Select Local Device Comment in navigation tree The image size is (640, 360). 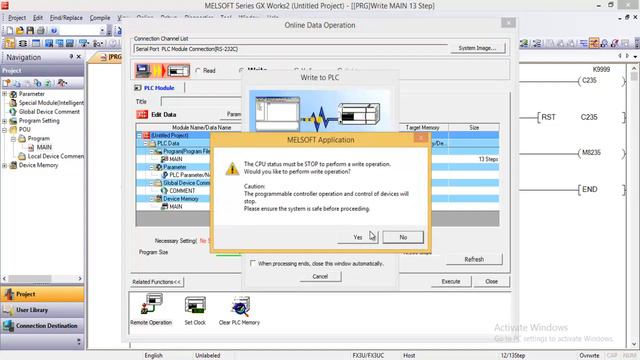point(56,156)
